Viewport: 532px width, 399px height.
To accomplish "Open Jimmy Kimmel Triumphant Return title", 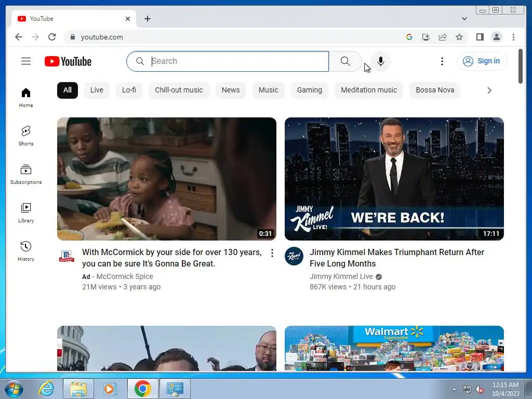I will pyautogui.click(x=396, y=258).
